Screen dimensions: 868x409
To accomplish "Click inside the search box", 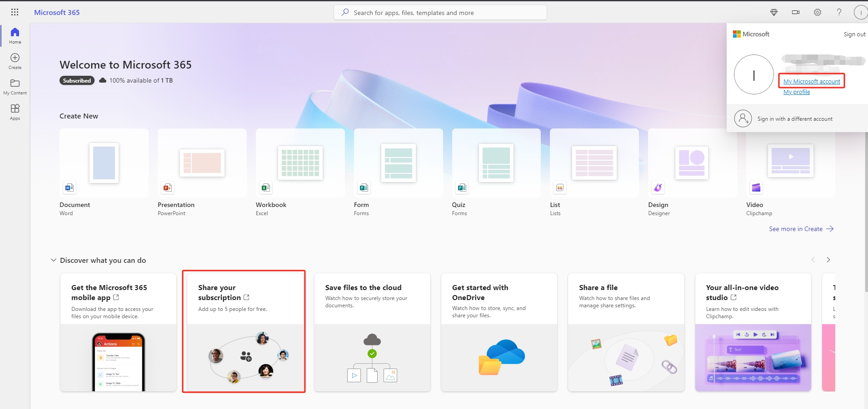I will [440, 12].
